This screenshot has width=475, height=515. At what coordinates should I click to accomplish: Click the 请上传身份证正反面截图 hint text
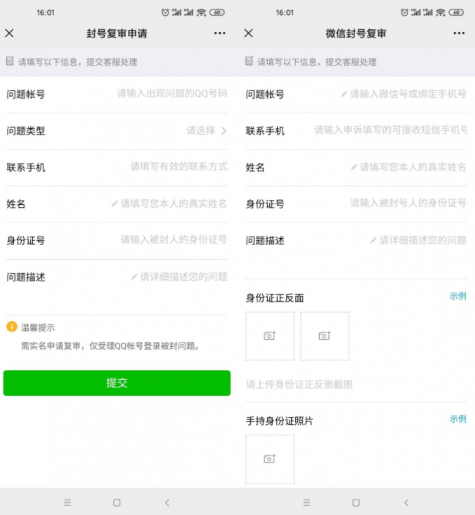pyautogui.click(x=299, y=384)
